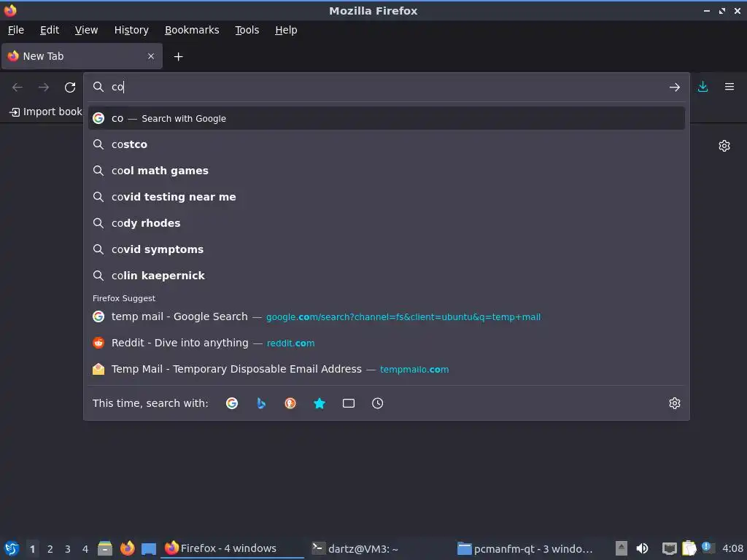Choose the "cody rhodes" suggestion

click(x=387, y=223)
